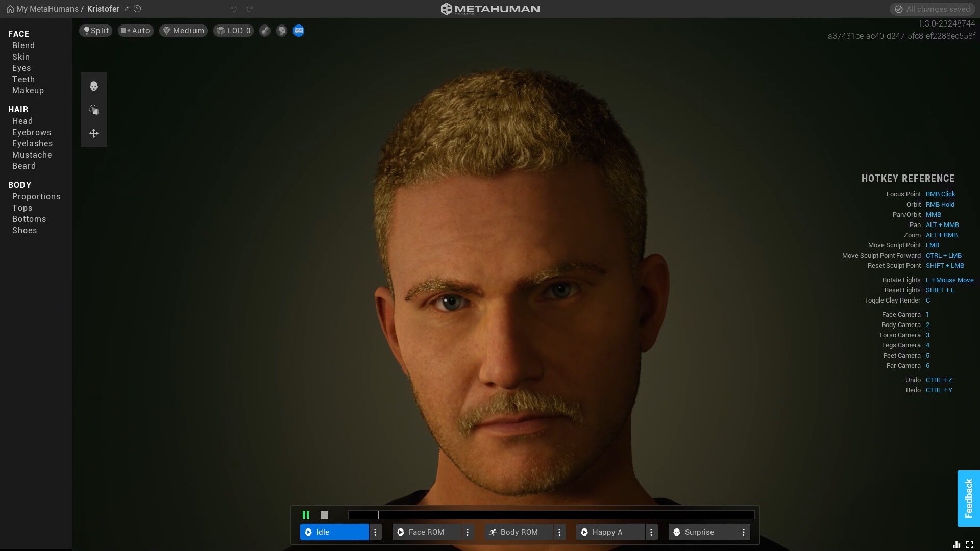The height and width of the screenshot is (551, 980).
Task: Select the Body ROM animation
Action: tap(521, 532)
